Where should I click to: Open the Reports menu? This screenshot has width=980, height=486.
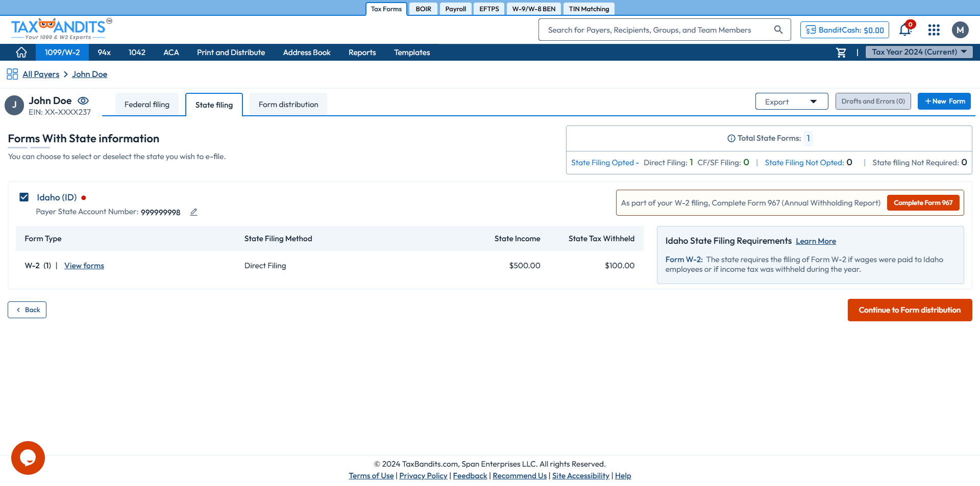[x=362, y=53]
